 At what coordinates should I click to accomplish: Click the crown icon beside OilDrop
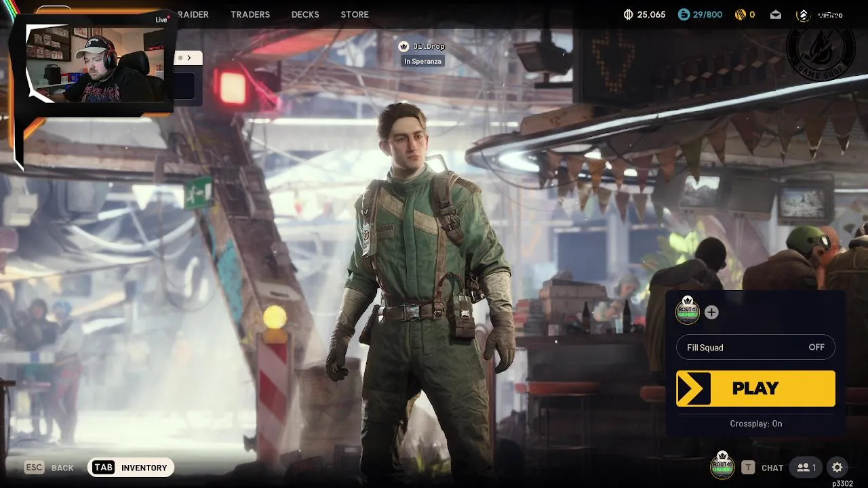pos(404,46)
